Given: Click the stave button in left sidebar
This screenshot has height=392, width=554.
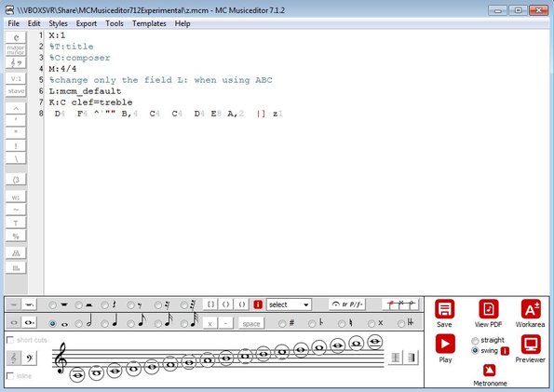Looking at the screenshot, I should point(16,91).
